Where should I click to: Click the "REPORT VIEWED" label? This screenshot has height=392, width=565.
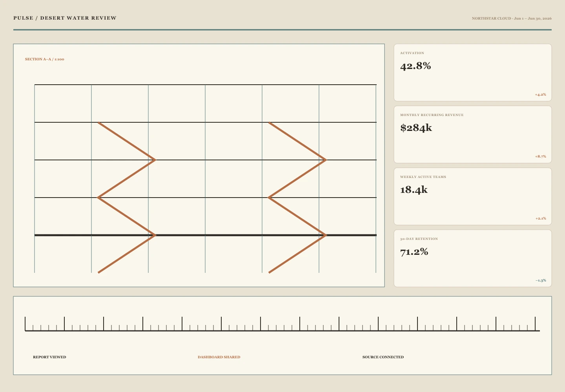point(49,357)
